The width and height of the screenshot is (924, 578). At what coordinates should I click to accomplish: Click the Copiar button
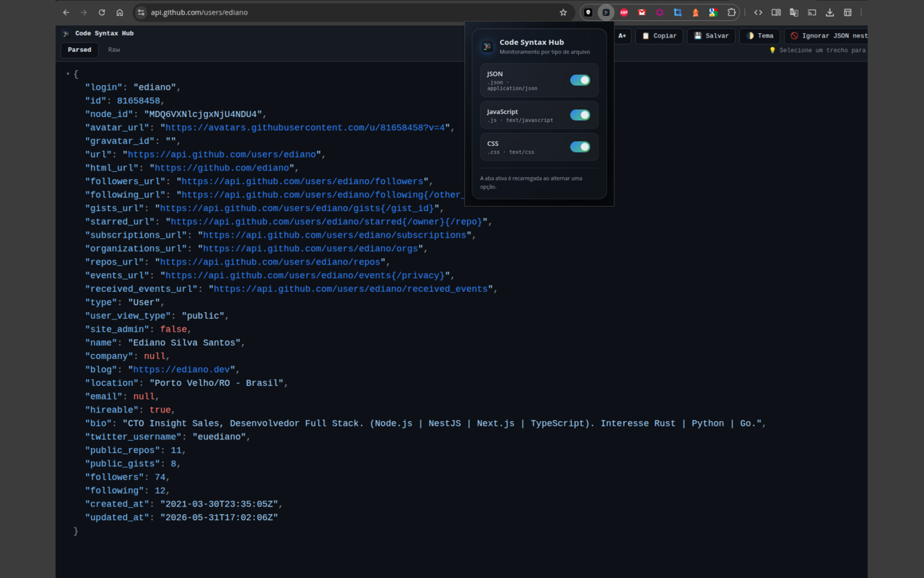click(659, 35)
